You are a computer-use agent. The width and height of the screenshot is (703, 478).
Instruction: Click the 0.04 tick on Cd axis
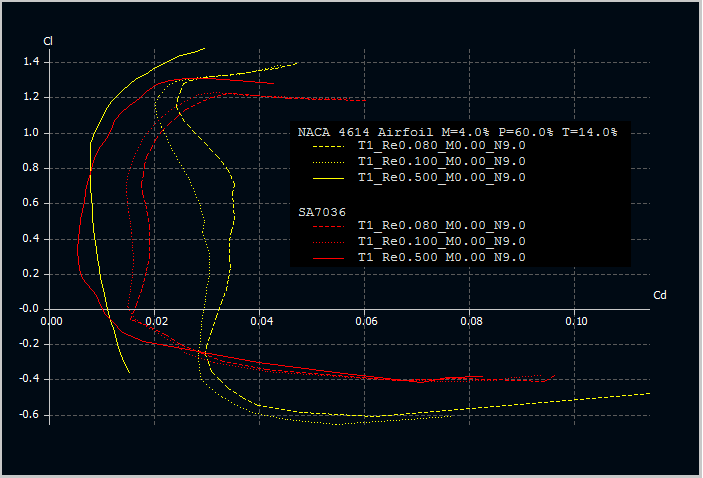click(261, 322)
